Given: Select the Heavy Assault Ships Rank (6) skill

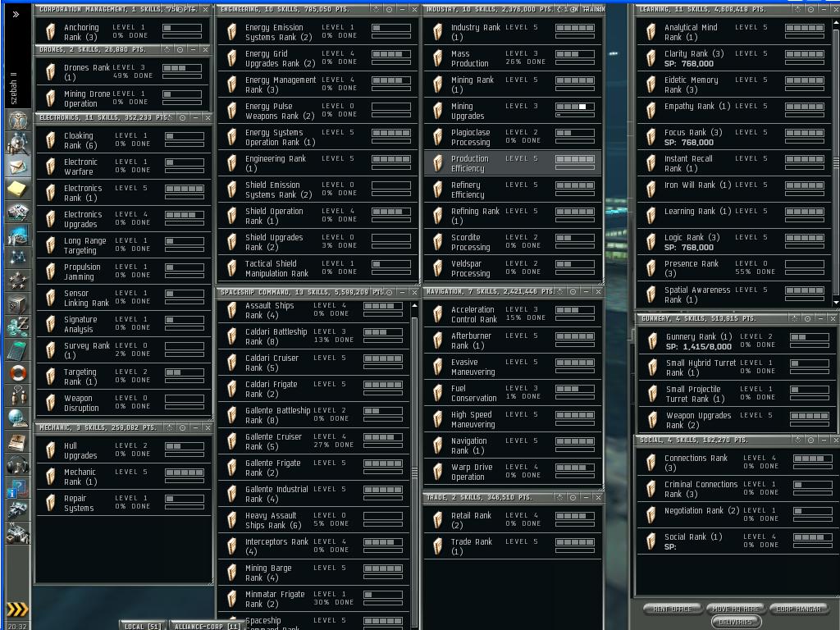Looking at the screenshot, I should [314, 519].
